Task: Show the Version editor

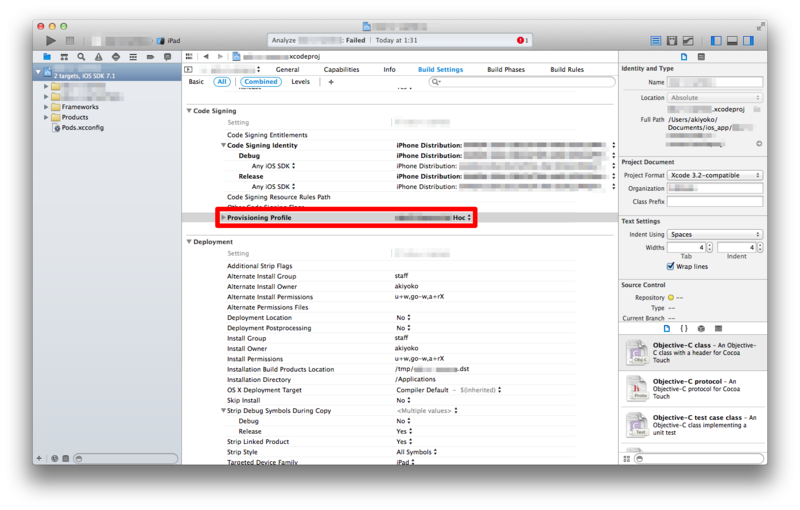Action: pyautogui.click(x=688, y=40)
